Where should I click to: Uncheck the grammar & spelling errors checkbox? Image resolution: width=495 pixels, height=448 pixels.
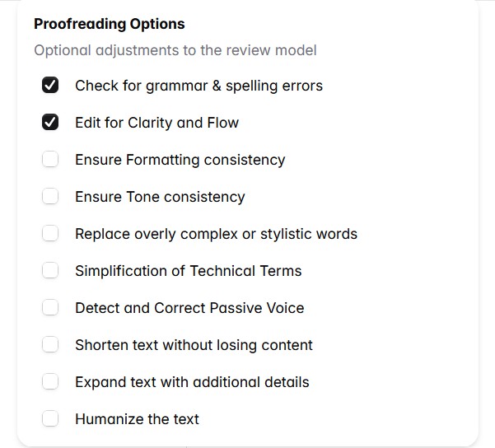(50, 86)
